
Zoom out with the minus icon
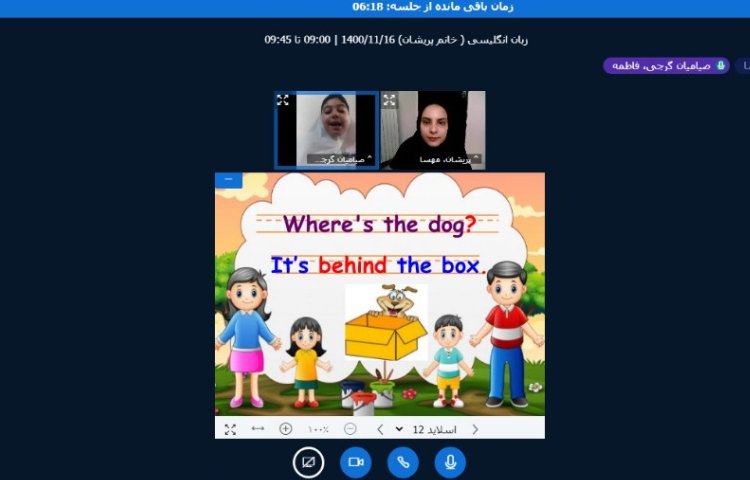pos(350,429)
